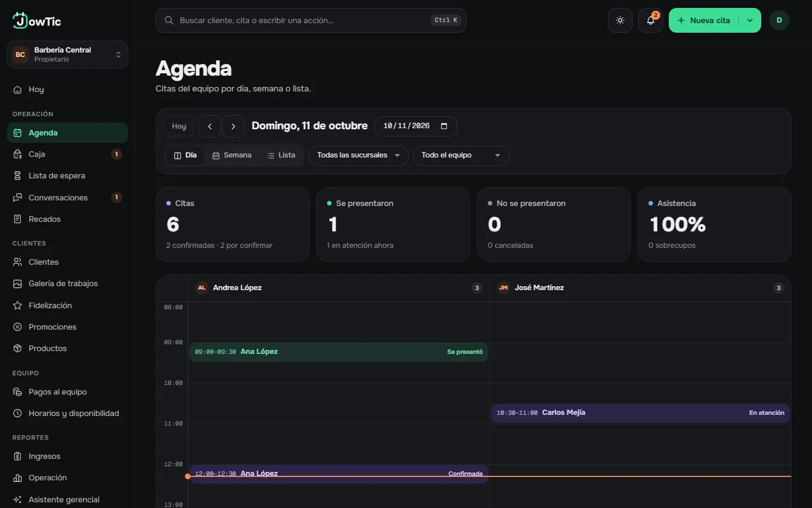This screenshot has height=508, width=812.
Task: Switch to Lista view
Action: [x=281, y=155]
